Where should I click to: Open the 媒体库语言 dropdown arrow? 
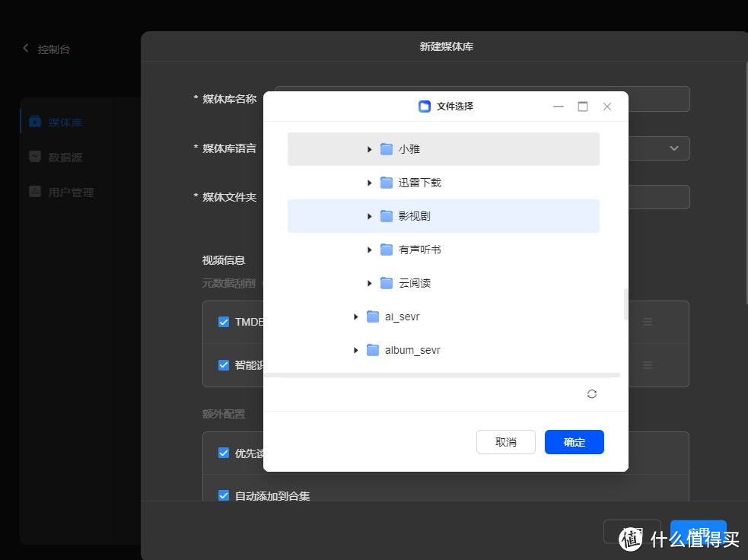(x=674, y=148)
